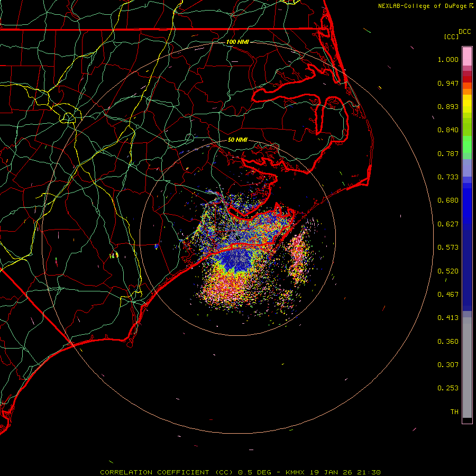Select the 0.413 scale label
This screenshot has height=476, width=476.
[x=448, y=318]
